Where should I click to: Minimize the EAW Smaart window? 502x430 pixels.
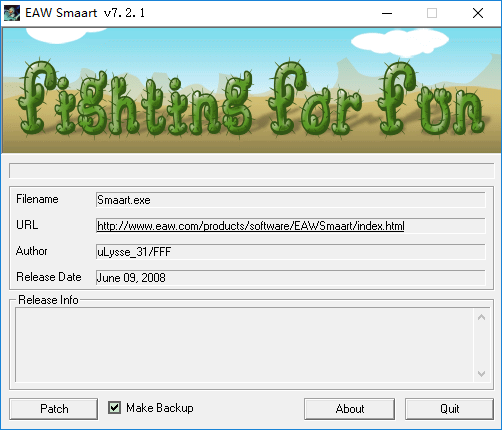(387, 13)
